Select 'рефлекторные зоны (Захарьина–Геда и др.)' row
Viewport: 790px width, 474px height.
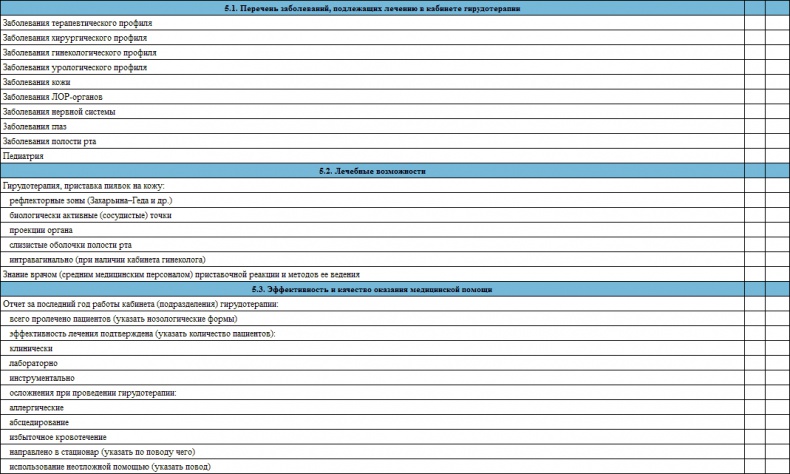[x=91, y=201]
